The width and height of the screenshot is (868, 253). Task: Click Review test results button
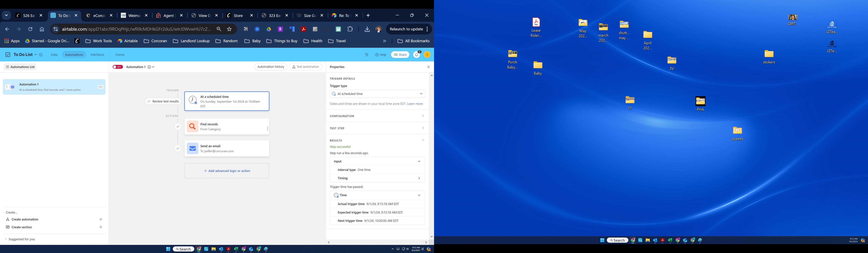[163, 101]
